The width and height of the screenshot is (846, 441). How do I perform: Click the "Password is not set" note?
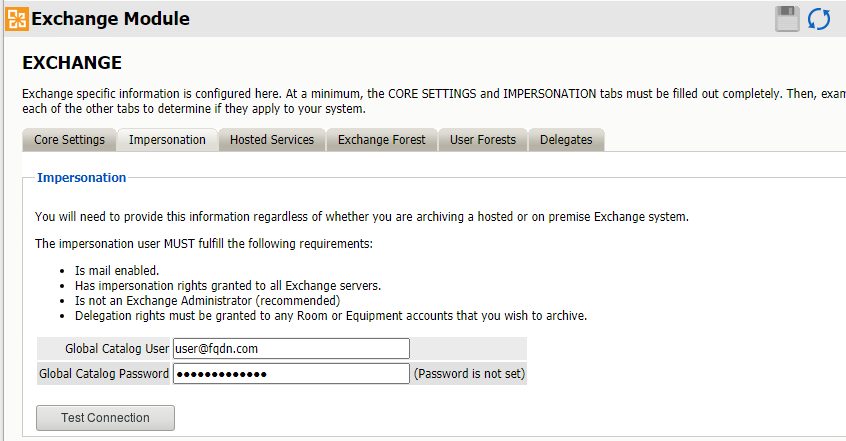[469, 374]
